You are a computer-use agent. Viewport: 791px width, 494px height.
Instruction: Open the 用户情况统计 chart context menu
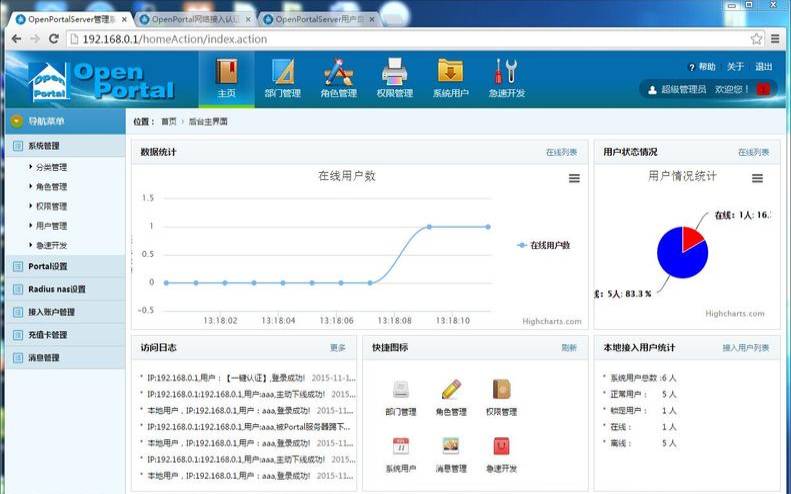(x=757, y=178)
